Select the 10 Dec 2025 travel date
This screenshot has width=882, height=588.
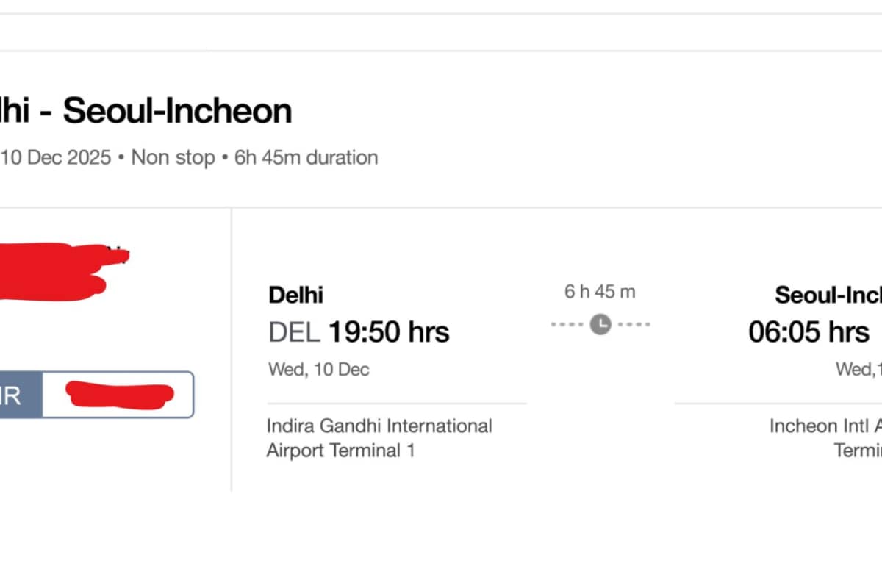(56, 157)
